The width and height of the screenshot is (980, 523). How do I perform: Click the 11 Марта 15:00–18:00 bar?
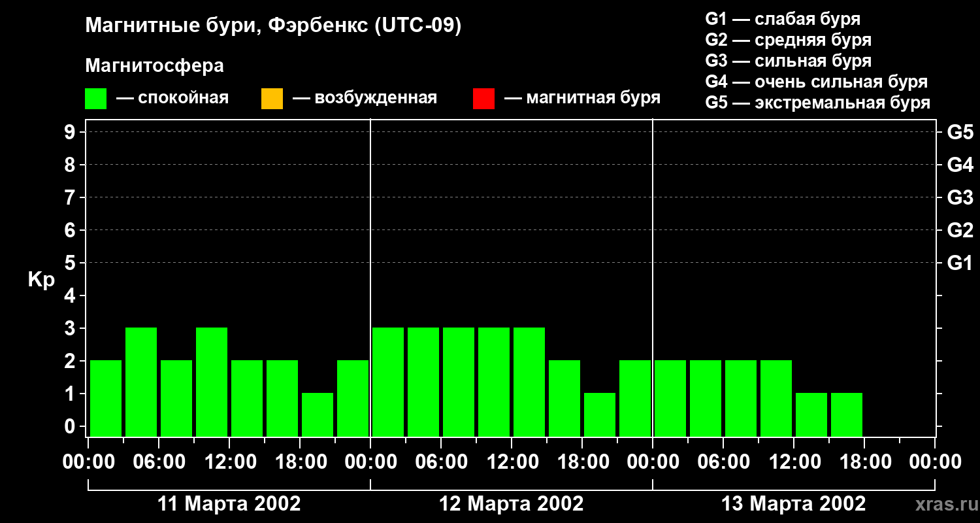pos(282,398)
